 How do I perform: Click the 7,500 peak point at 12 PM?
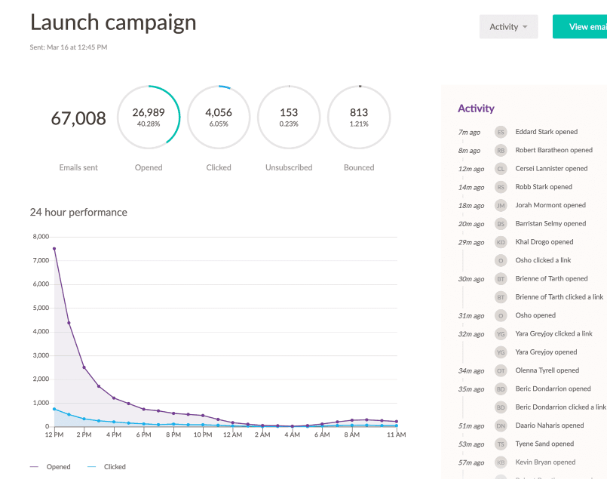(x=54, y=249)
